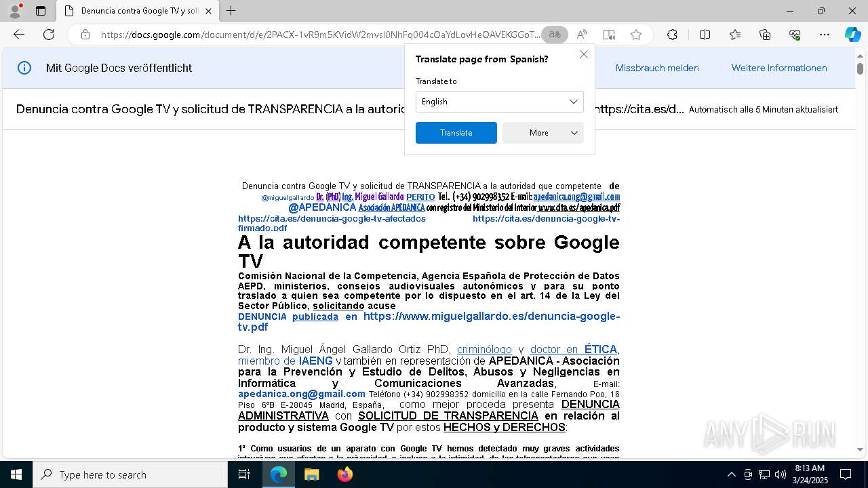
Task: Open the doctor en ÉTICA link
Action: [574, 350]
